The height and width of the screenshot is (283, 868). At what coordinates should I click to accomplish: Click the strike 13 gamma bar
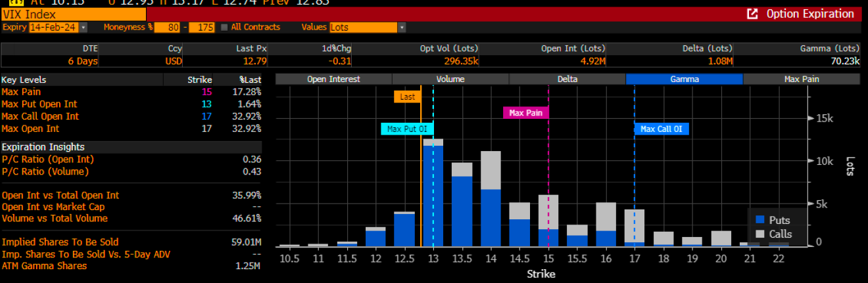click(433, 192)
